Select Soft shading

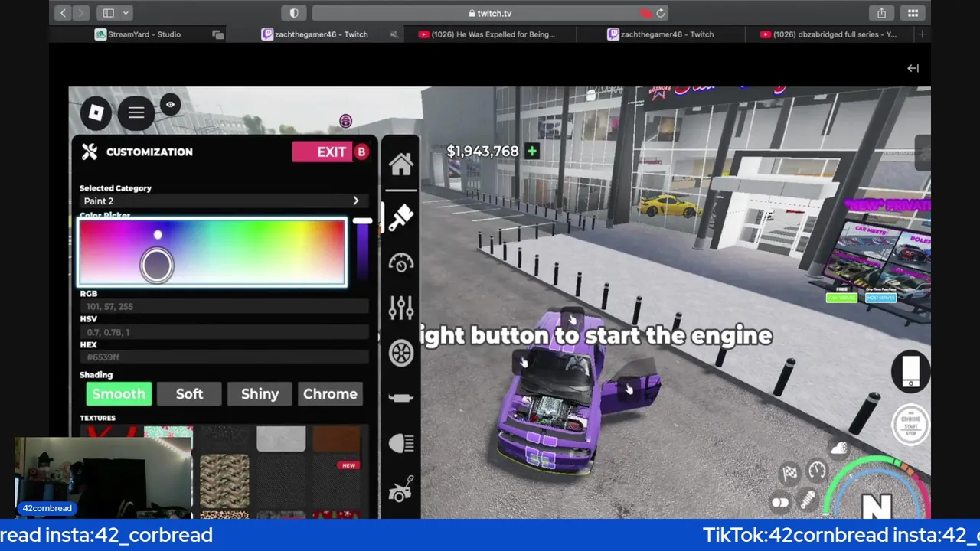click(189, 393)
